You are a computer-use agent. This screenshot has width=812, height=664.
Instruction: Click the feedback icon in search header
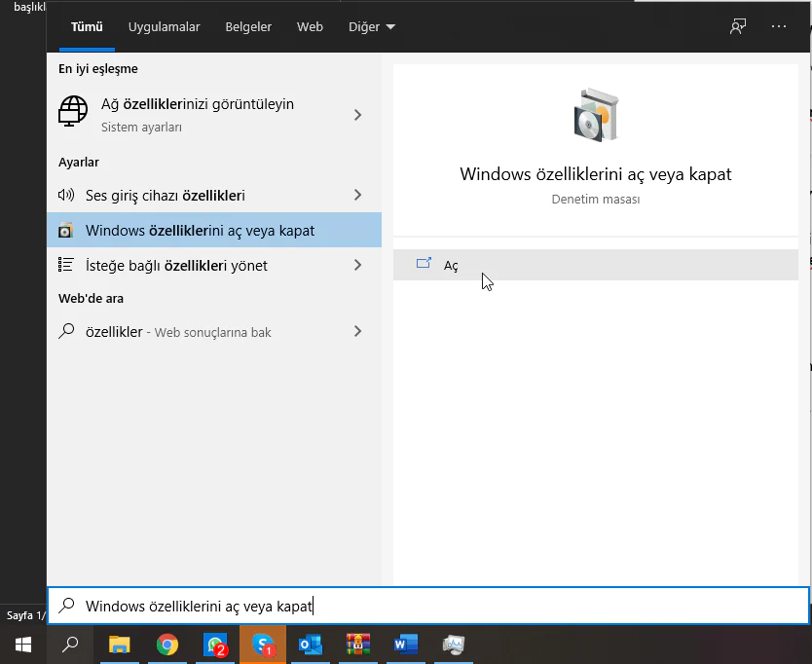click(738, 26)
